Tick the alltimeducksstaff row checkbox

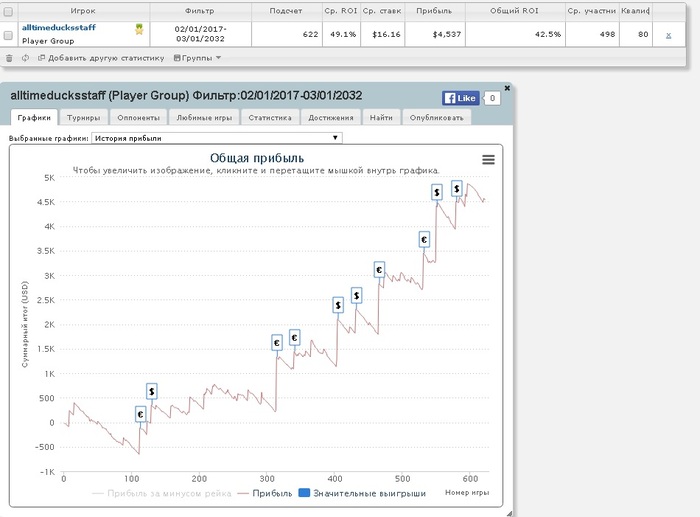pyautogui.click(x=8, y=35)
